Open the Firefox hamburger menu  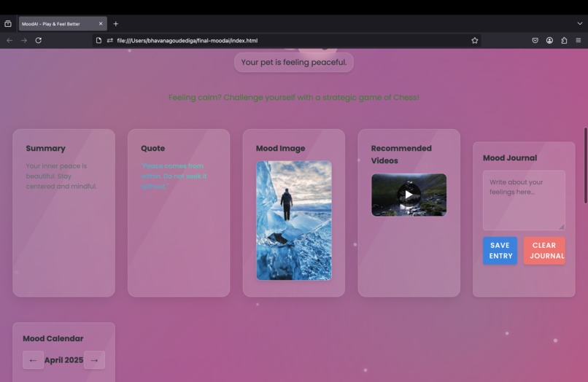pyautogui.click(x=579, y=41)
